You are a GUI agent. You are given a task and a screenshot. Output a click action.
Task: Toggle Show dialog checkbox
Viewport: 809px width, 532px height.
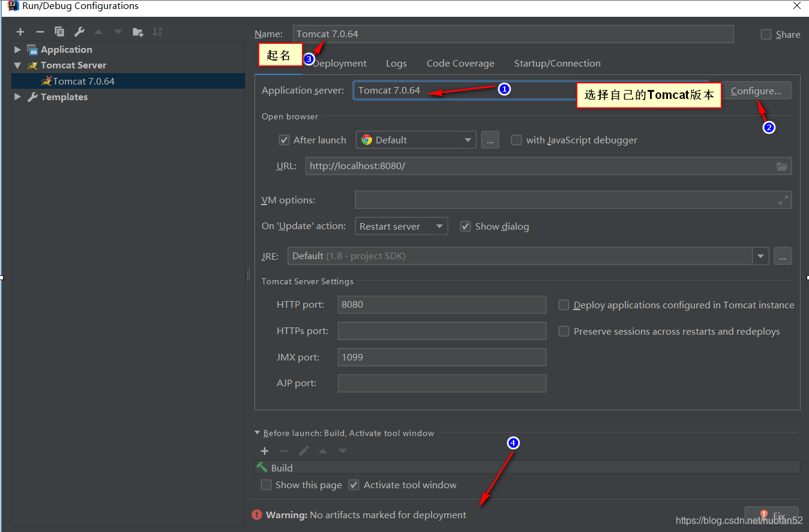[x=465, y=226]
